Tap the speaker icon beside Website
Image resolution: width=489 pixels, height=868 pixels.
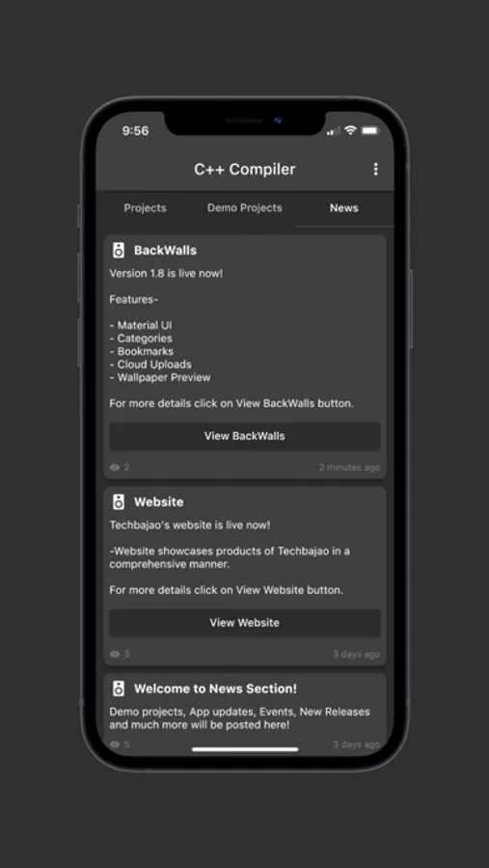(119, 502)
